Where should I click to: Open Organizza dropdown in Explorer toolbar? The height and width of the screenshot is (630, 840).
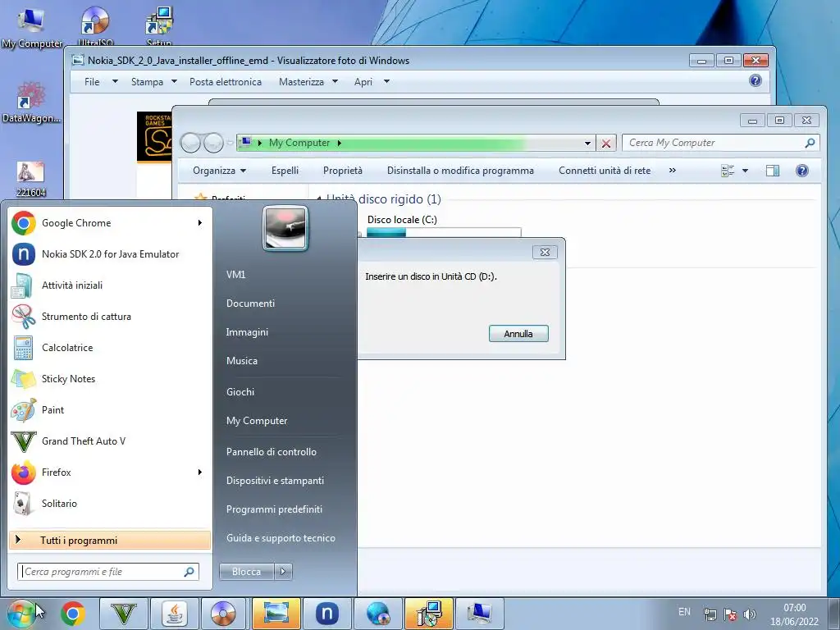219,171
